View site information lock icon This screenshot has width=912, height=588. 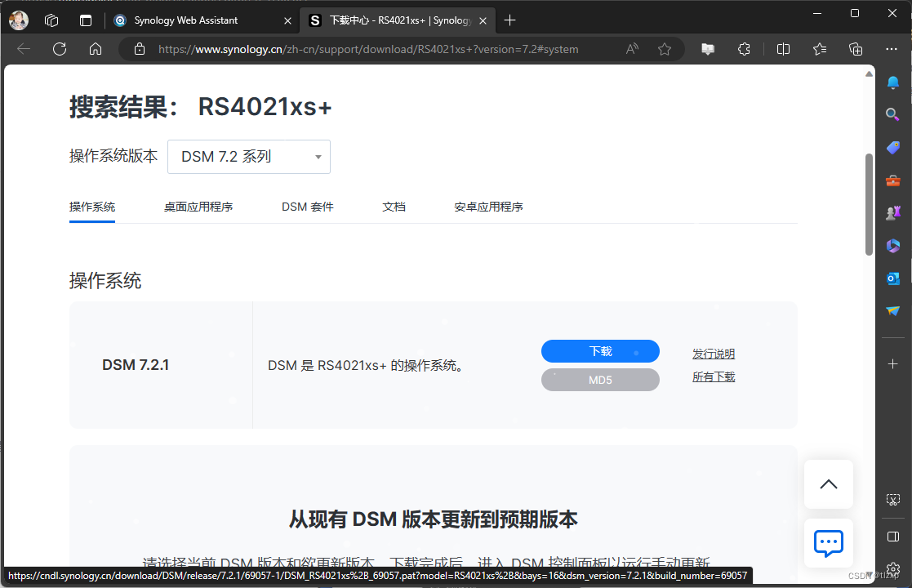point(140,50)
